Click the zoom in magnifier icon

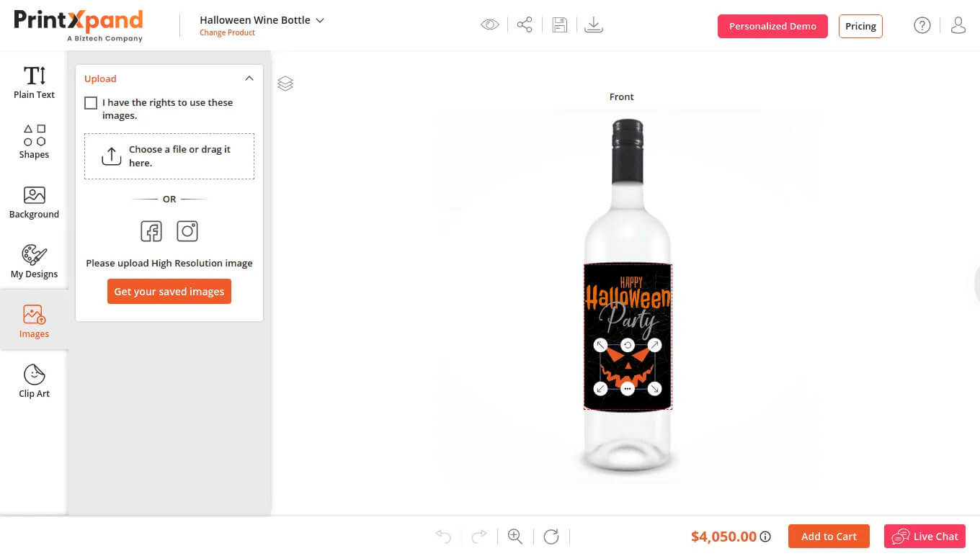(515, 536)
